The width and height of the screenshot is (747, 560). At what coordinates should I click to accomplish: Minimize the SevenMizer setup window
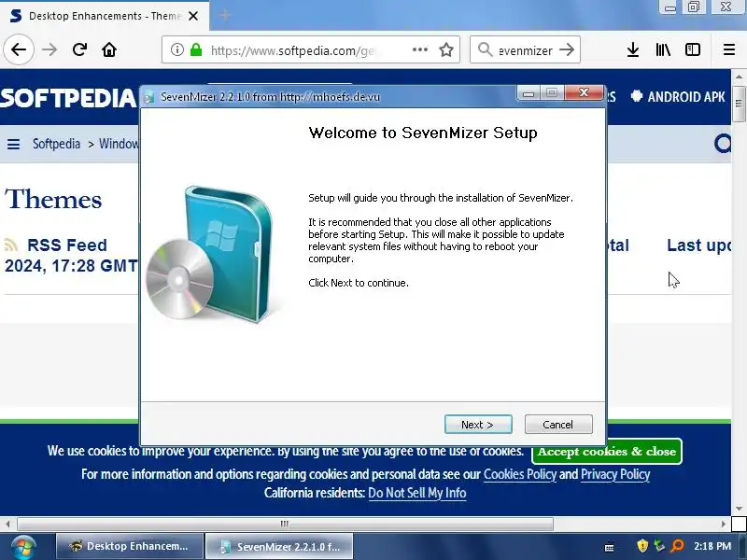coord(528,92)
